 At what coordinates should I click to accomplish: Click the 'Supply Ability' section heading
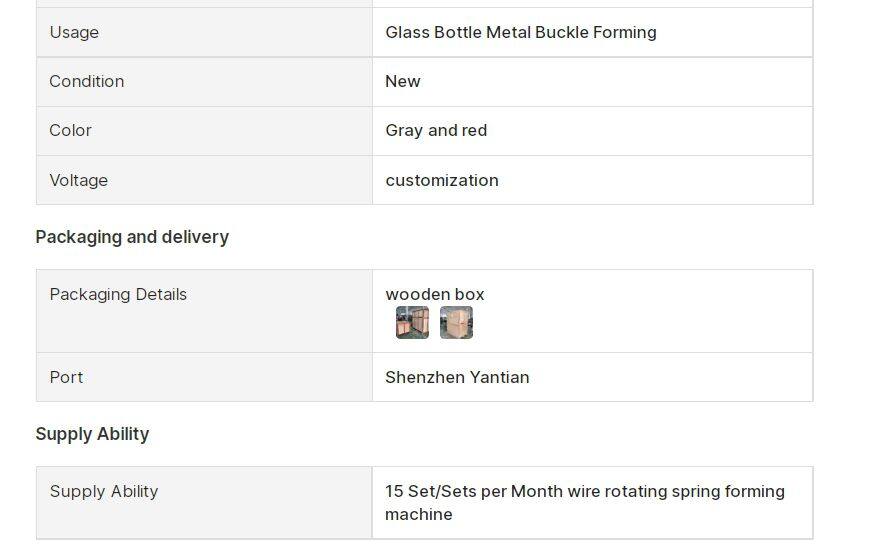92,434
